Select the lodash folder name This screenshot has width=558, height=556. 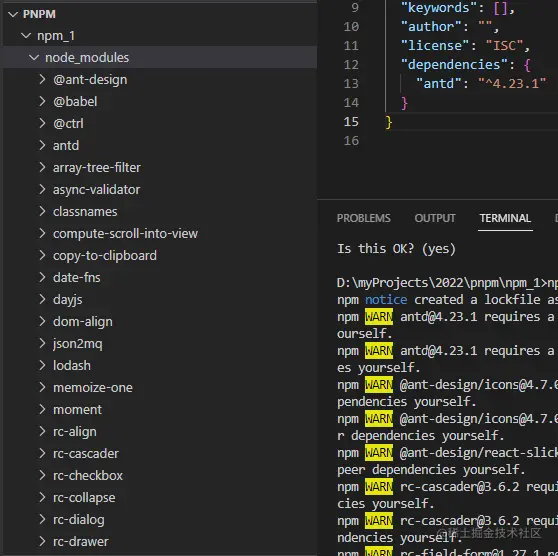coord(72,365)
